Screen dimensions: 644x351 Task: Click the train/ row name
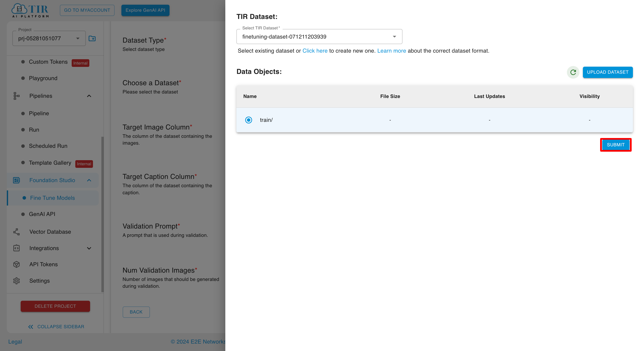pos(266,120)
